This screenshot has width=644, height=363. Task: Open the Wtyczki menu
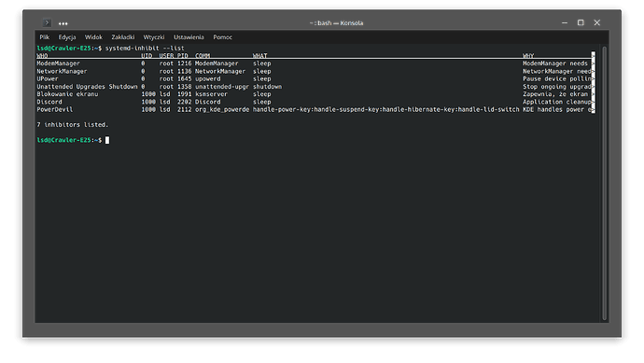point(154,37)
